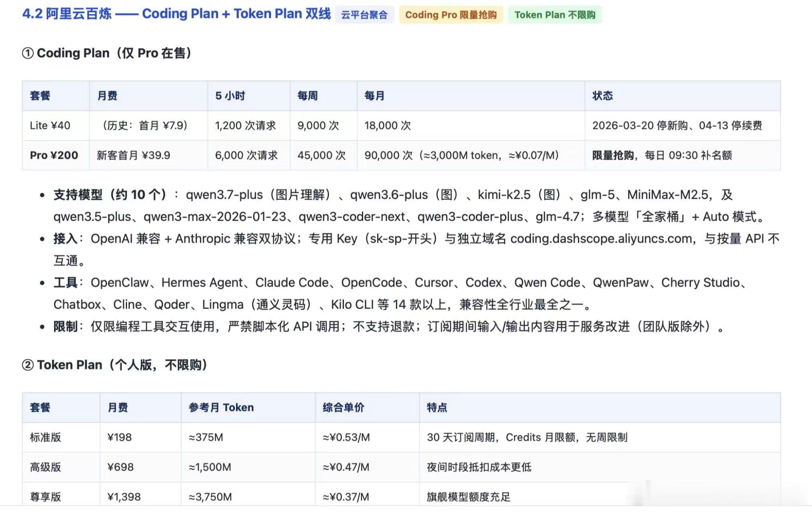This screenshot has height=513, width=812.
Task: Click the 接入 bullet label
Action: click(x=65, y=239)
